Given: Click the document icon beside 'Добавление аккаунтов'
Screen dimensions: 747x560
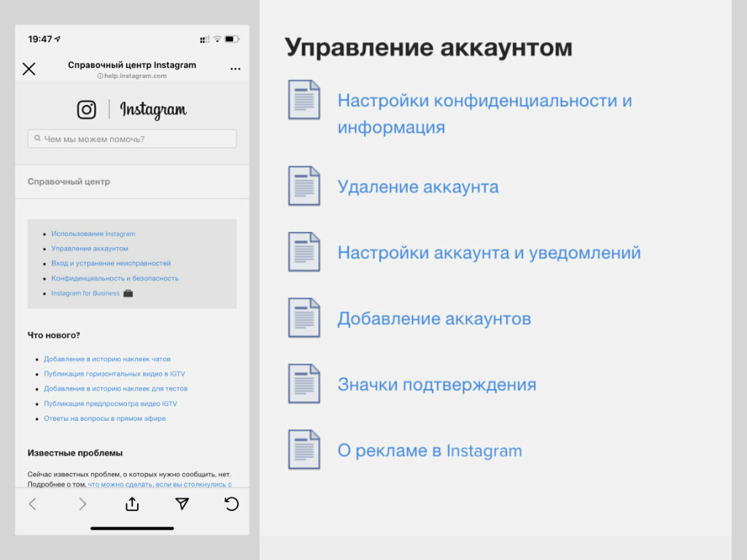Looking at the screenshot, I should tap(304, 318).
